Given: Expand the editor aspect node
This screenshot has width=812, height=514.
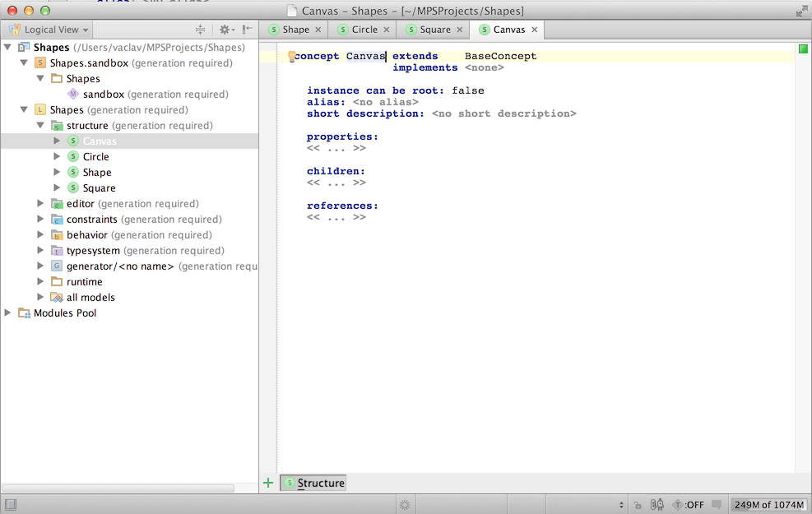Looking at the screenshot, I should 40,203.
